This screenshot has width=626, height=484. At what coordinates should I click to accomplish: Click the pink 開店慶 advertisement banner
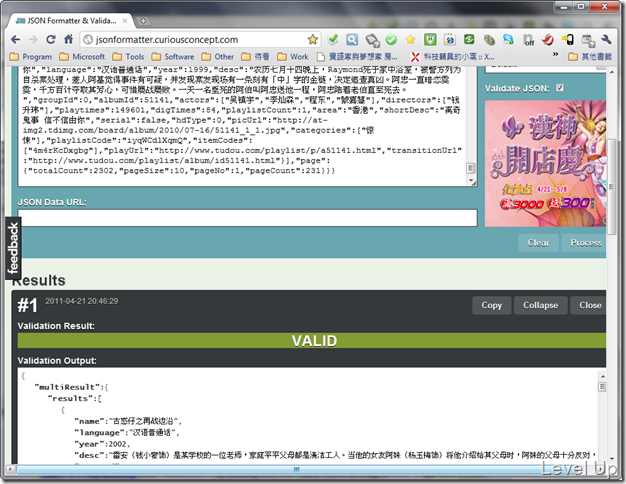click(x=545, y=164)
